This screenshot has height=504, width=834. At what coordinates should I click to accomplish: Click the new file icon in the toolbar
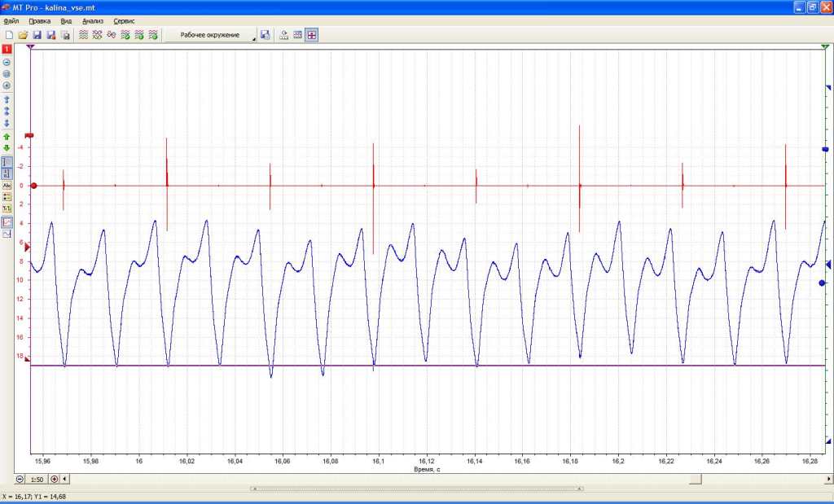(x=9, y=35)
